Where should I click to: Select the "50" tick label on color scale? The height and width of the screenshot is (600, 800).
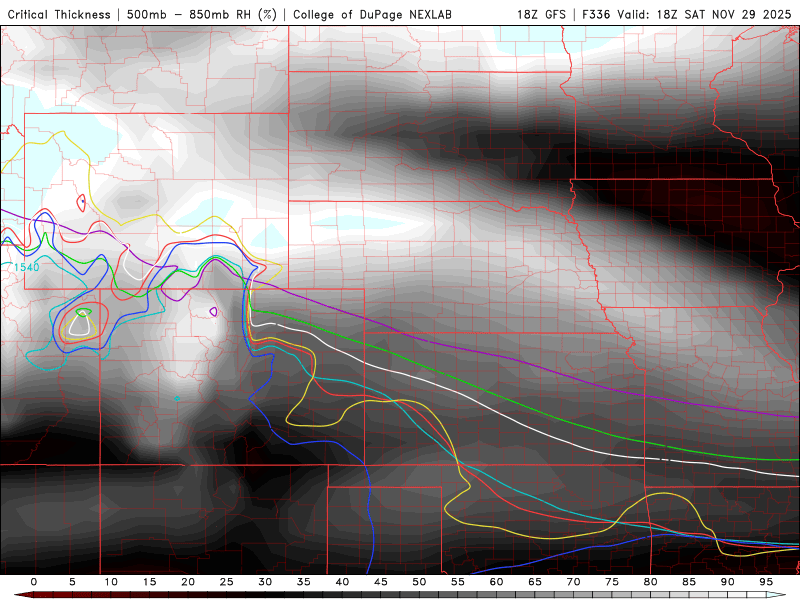[x=419, y=582]
